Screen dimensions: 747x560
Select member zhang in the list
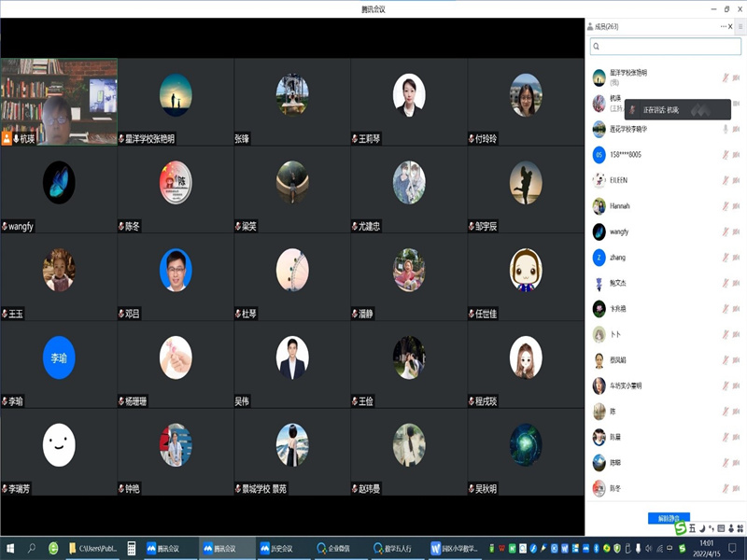[666, 258]
